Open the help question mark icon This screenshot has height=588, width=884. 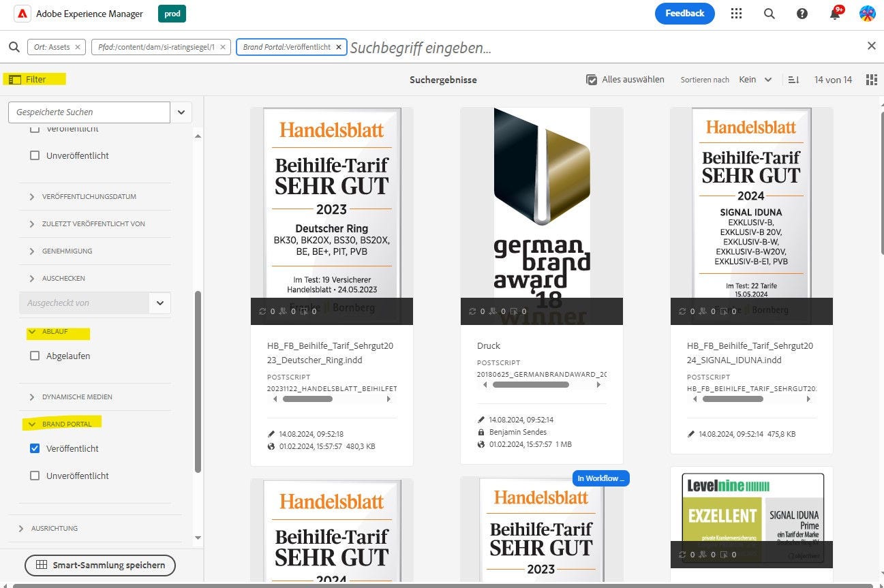(802, 14)
